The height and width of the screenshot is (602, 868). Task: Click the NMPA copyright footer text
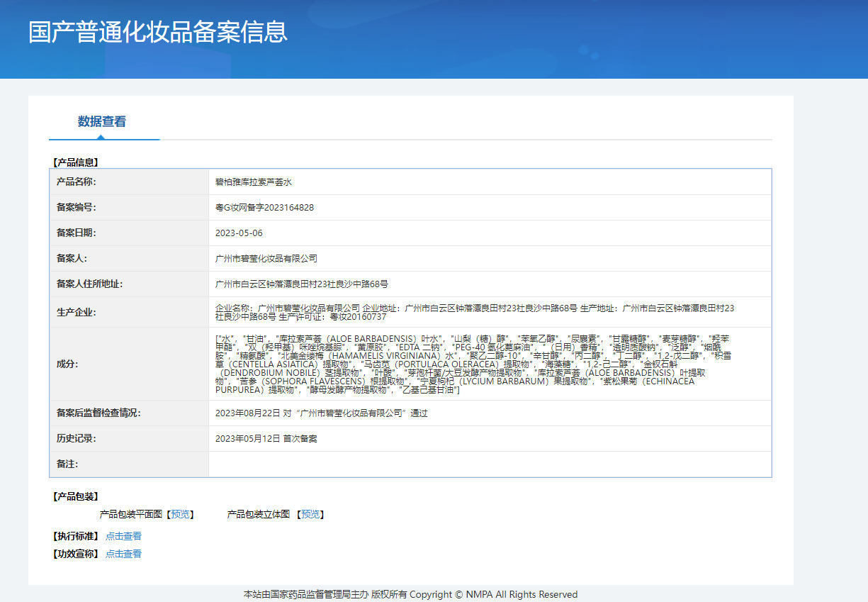(x=410, y=594)
